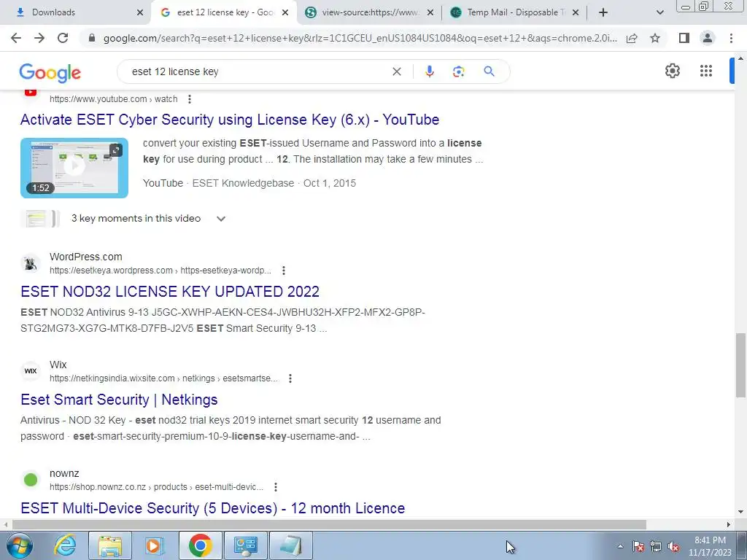Viewport: 747px width, 560px height.
Task: Launch Internet Explorer from taskbar
Action: coord(65,545)
